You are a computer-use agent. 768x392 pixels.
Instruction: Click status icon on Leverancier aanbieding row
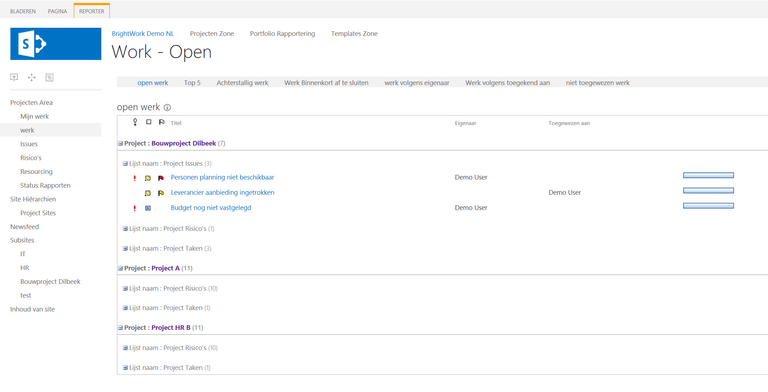[147, 193]
